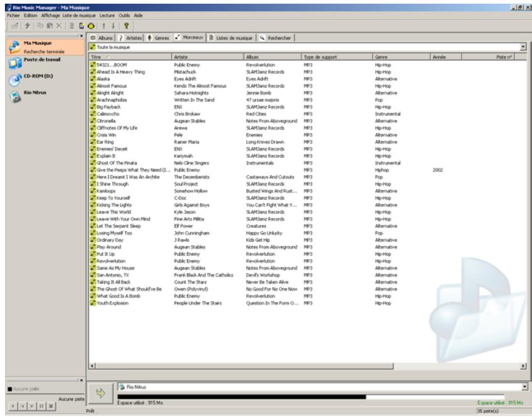This screenshot has width=532, height=417.
Task: Click the move-track-down arrow toolbar icon
Action: click(x=113, y=26)
